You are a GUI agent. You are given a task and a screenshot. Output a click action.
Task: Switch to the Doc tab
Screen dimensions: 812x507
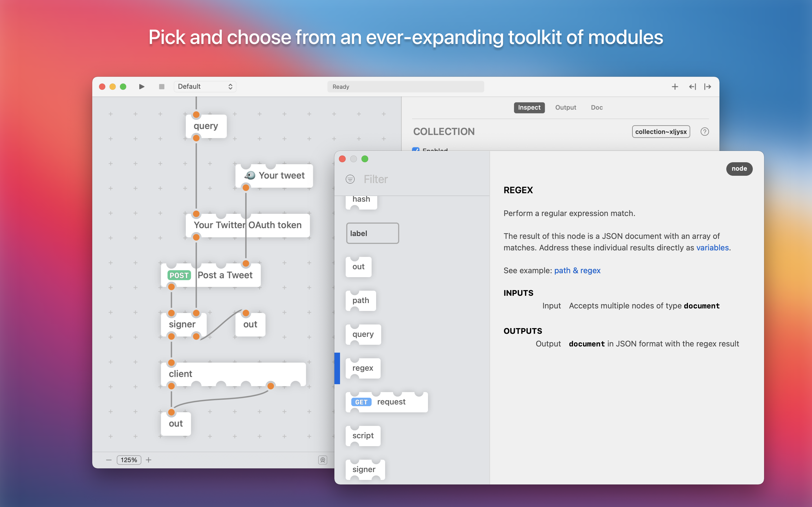coord(597,108)
